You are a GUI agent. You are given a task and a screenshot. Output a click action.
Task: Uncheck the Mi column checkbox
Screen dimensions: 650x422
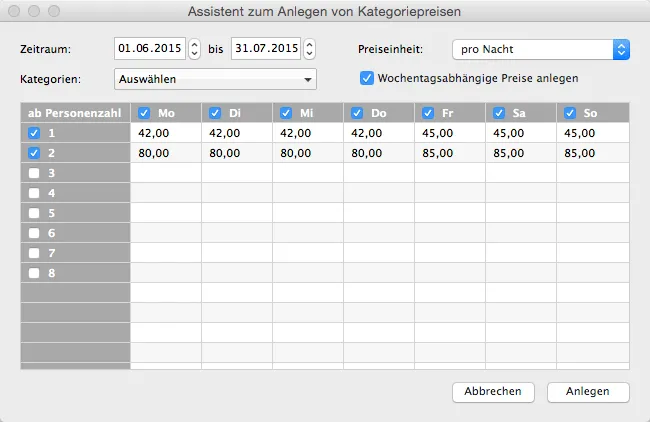coord(286,113)
